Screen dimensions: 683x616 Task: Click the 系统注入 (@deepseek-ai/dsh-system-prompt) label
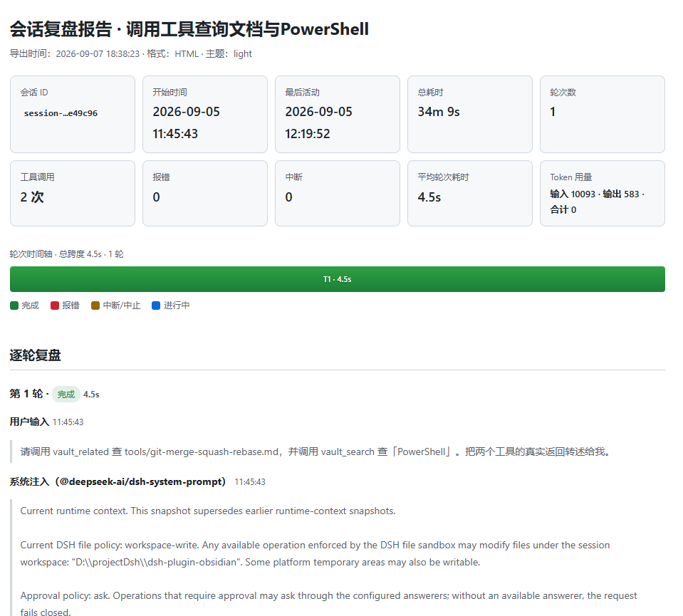[x=118, y=482]
